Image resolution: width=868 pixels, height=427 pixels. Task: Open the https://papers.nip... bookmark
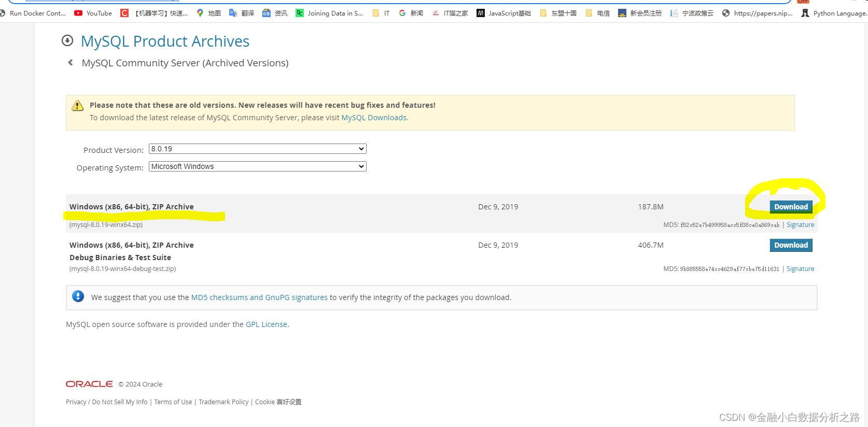click(758, 13)
